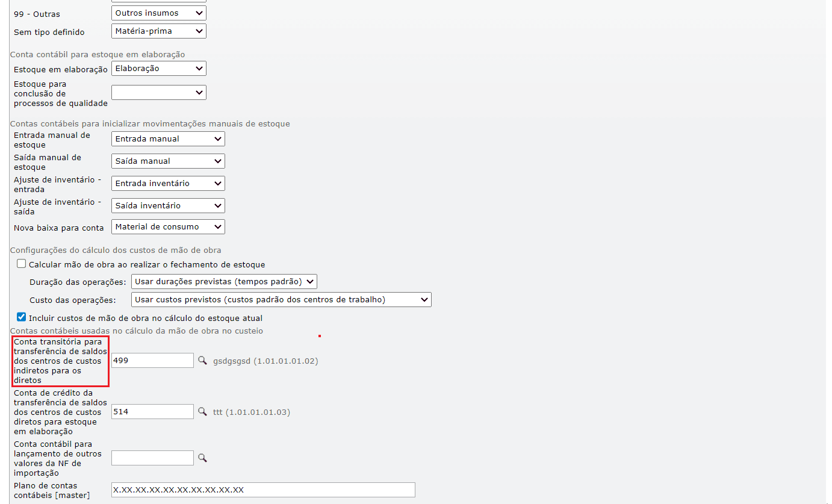This screenshot has width=832, height=504.
Task: Open the Ajuste de inventário - entrada dropdown
Action: [168, 184]
